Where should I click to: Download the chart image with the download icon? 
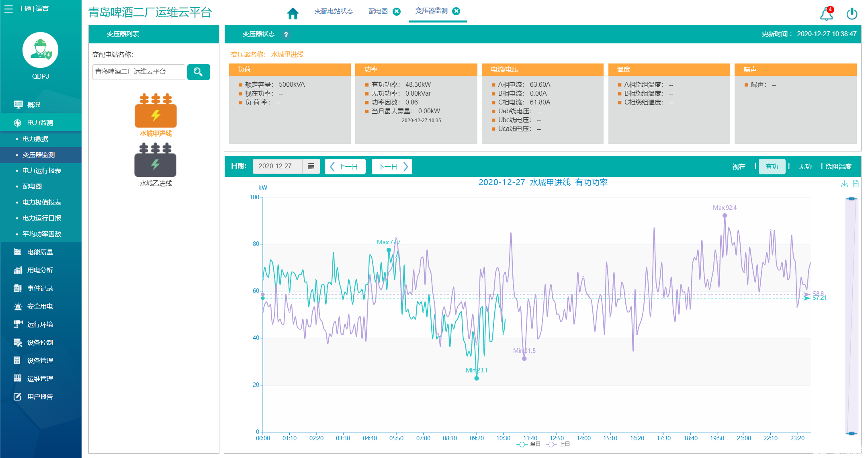coord(844,184)
